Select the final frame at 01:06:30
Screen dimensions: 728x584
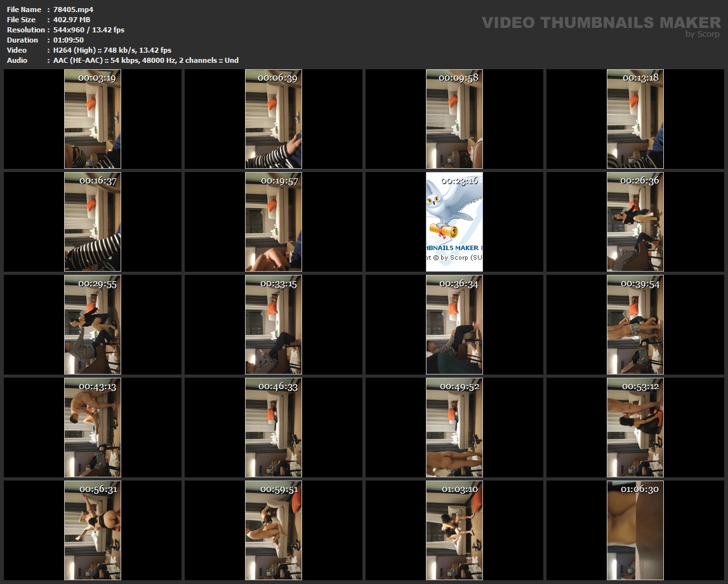635,530
